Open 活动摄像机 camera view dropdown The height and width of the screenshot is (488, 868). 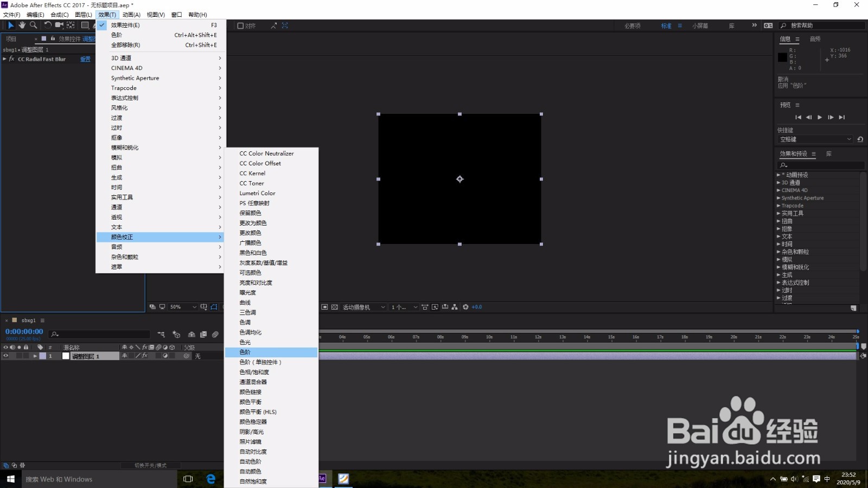coord(363,307)
